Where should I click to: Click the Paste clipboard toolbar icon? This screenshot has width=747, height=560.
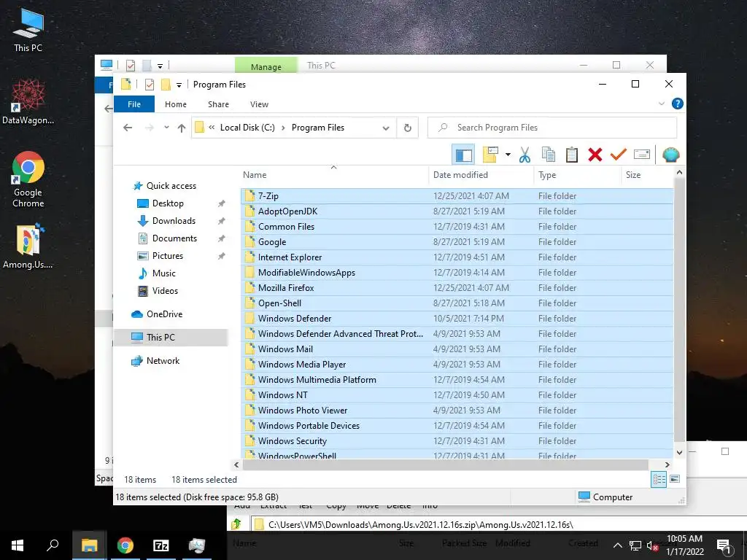coord(572,155)
